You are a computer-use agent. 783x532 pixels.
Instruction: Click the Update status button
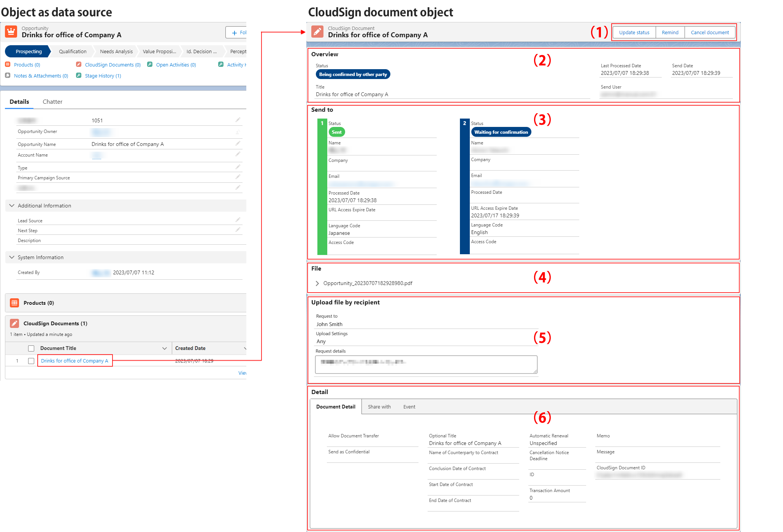[634, 32]
